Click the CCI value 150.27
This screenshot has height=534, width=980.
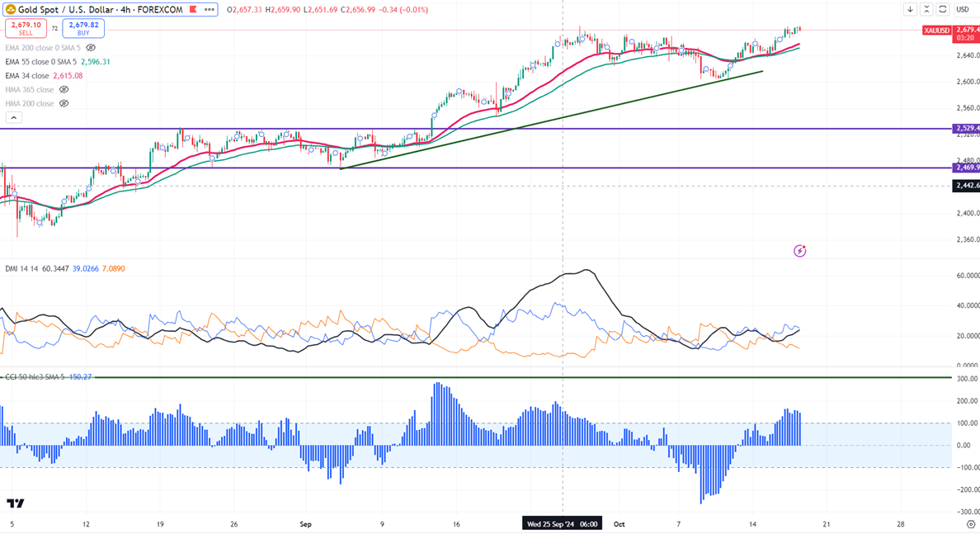point(80,377)
